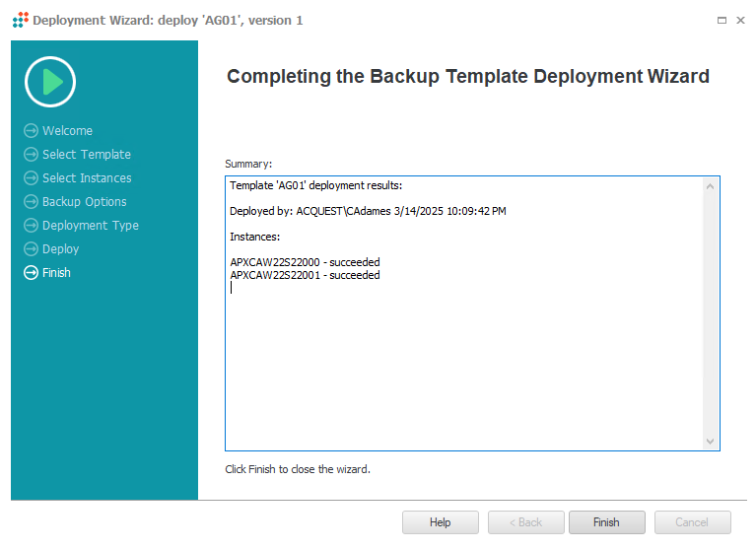
Task: Click the large green play deploy icon
Action: 50,82
